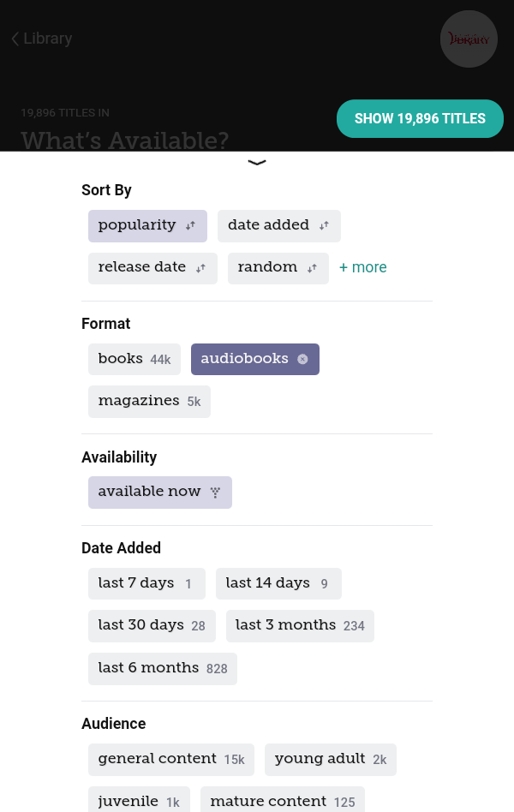Filter by books format
Viewport: 514px width, 812px height.
coord(134,359)
